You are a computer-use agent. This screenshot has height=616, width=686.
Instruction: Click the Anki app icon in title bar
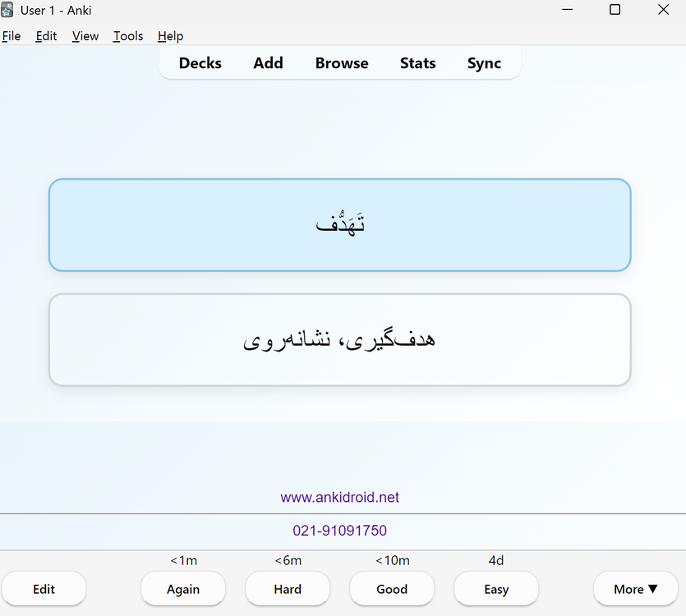tap(7, 10)
